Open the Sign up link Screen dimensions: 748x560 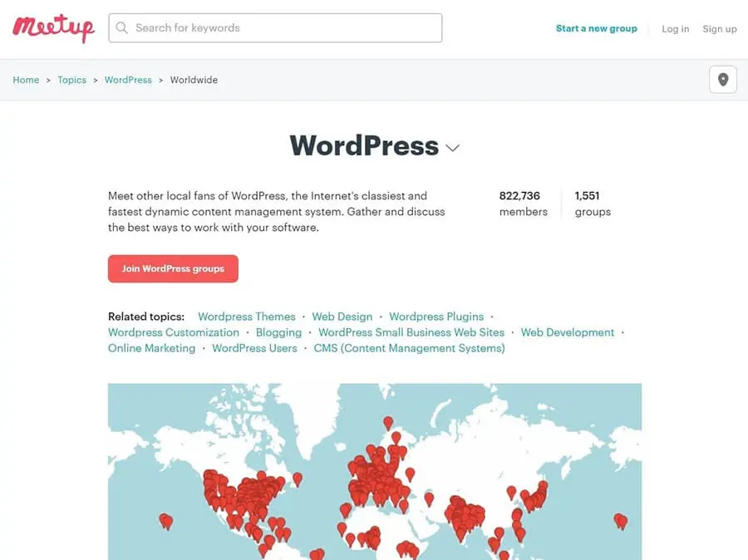click(x=719, y=29)
